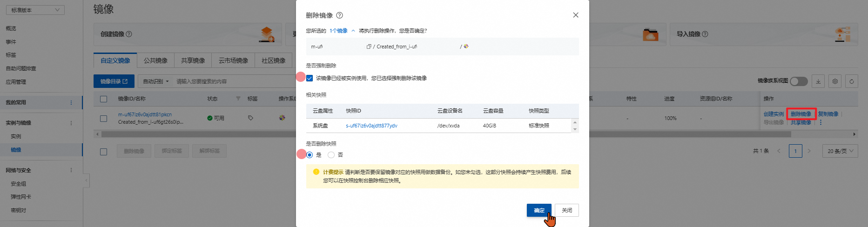Click the filter icon beside 状态 column

[238, 99]
